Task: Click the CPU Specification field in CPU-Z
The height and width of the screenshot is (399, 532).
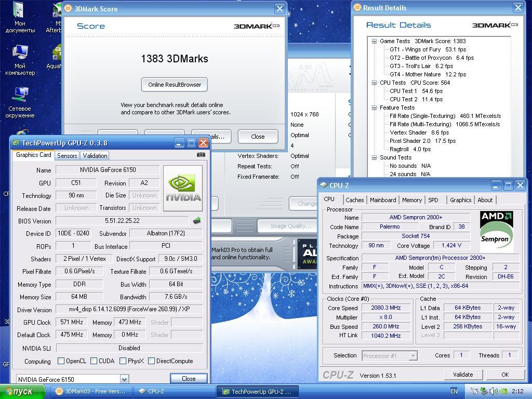Action: pyautogui.click(x=441, y=258)
